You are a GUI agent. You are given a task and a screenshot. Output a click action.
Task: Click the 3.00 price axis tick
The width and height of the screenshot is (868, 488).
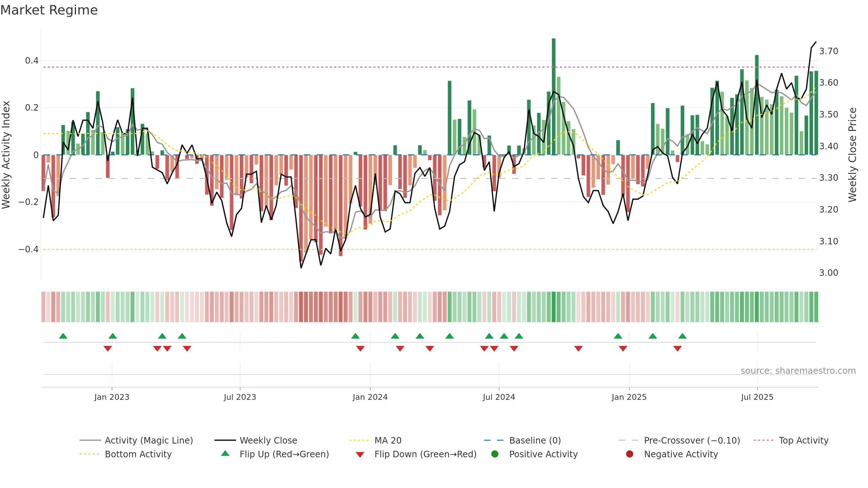point(829,273)
